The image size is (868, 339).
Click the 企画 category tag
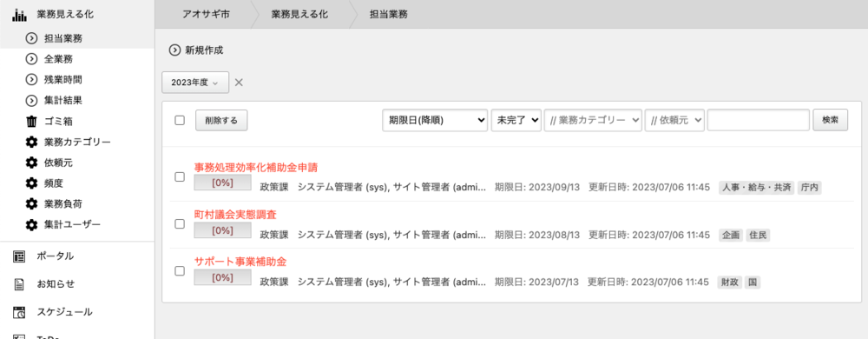(x=731, y=235)
